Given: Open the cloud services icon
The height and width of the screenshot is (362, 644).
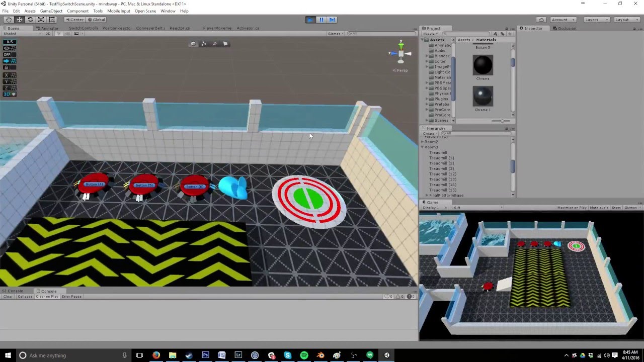Looking at the screenshot, I should [x=541, y=20].
